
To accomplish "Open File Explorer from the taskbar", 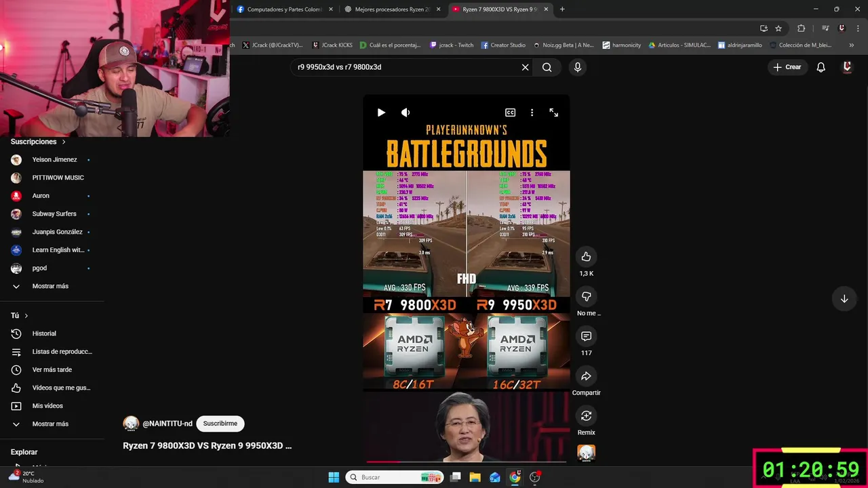I will click(x=475, y=477).
